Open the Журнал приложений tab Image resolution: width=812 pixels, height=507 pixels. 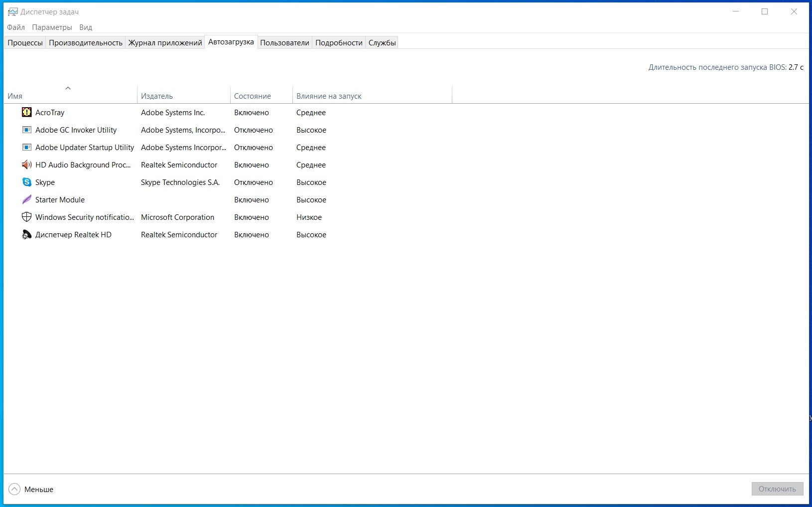[165, 43]
